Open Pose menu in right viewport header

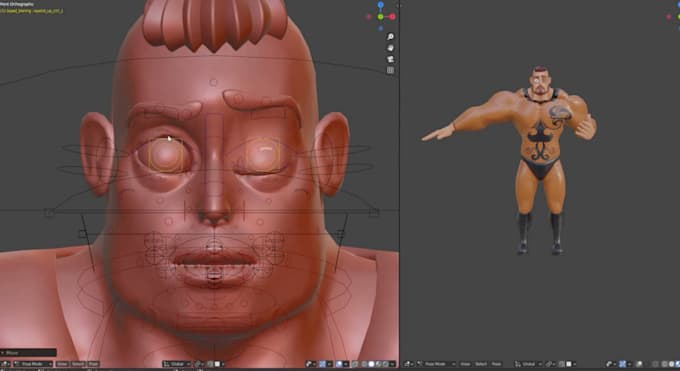[496, 364]
